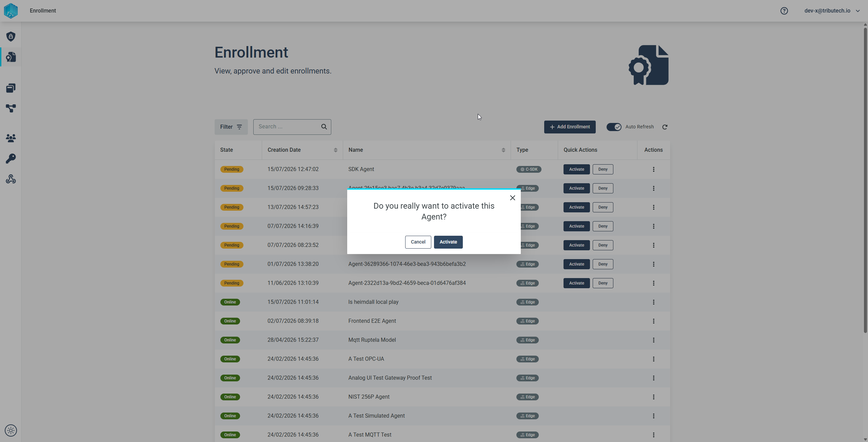The height and width of the screenshot is (442, 868).
Task: Open actions menu for NIST 256P Agent
Action: click(654, 397)
